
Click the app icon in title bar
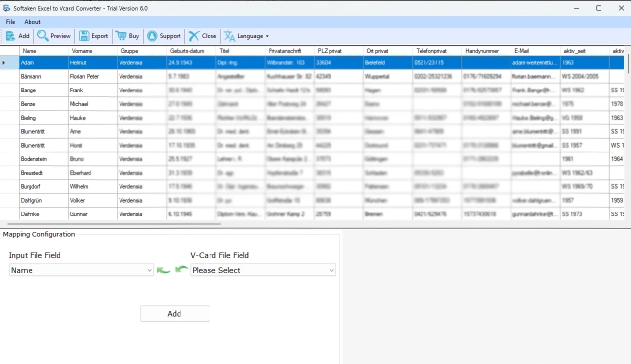6,8
